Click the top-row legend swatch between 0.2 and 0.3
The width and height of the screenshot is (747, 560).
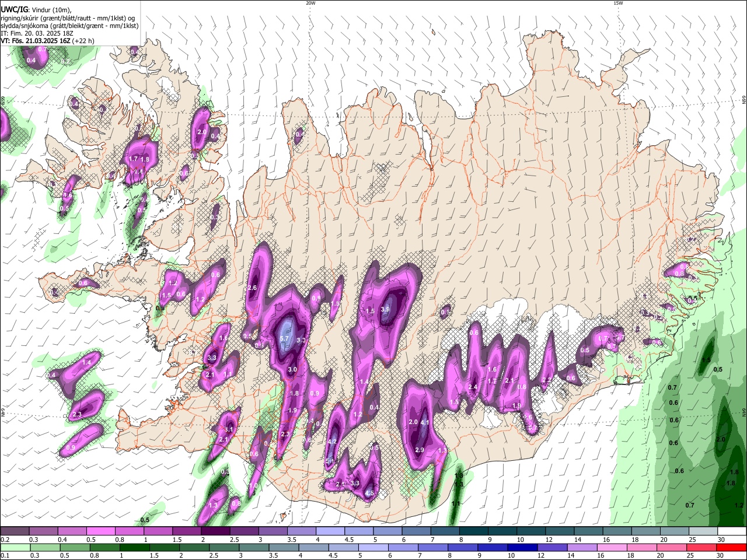tap(15, 531)
